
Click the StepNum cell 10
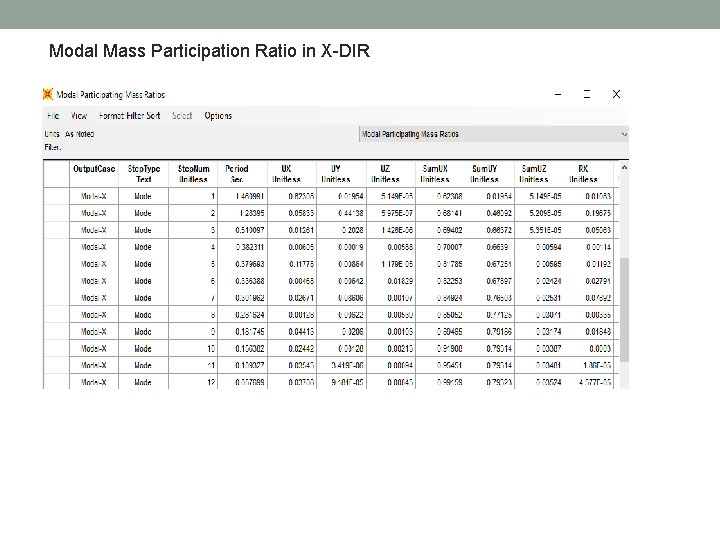click(193, 349)
